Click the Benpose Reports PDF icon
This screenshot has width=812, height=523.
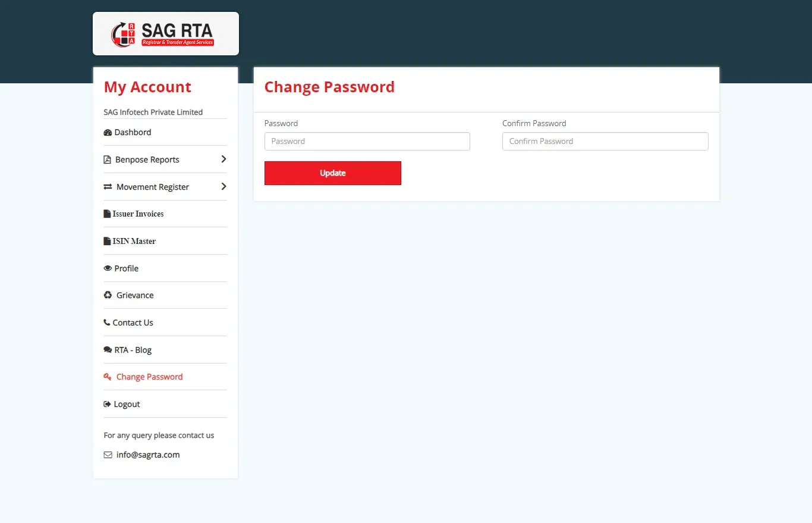click(108, 160)
